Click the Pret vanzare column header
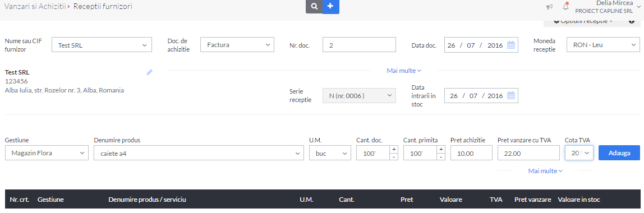Screen dimensions: 644x213 coord(533,200)
